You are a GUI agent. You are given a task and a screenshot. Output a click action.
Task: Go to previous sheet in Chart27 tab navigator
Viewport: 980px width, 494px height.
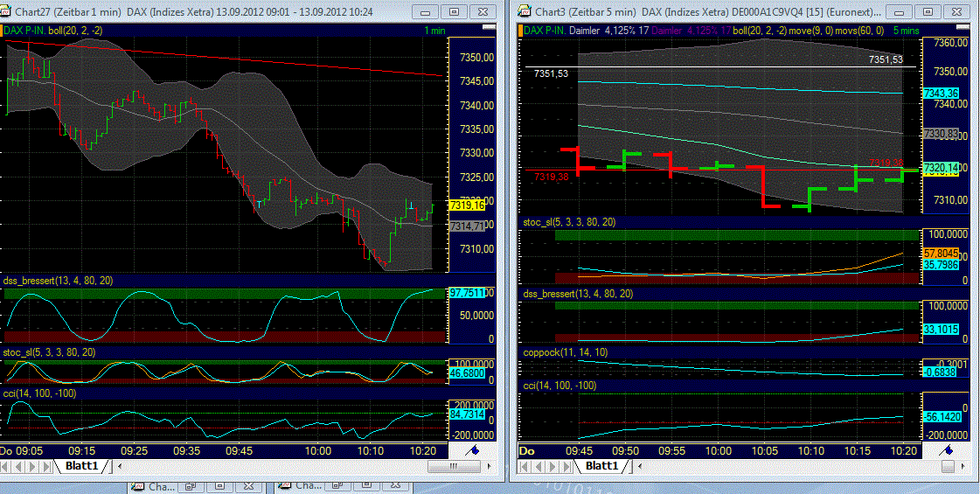(x=18, y=467)
